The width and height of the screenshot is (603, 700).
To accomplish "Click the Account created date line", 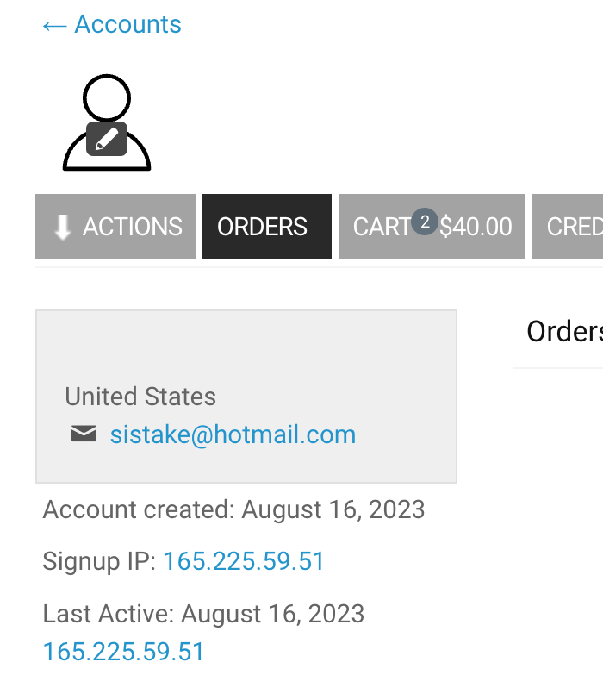I will [x=233, y=509].
